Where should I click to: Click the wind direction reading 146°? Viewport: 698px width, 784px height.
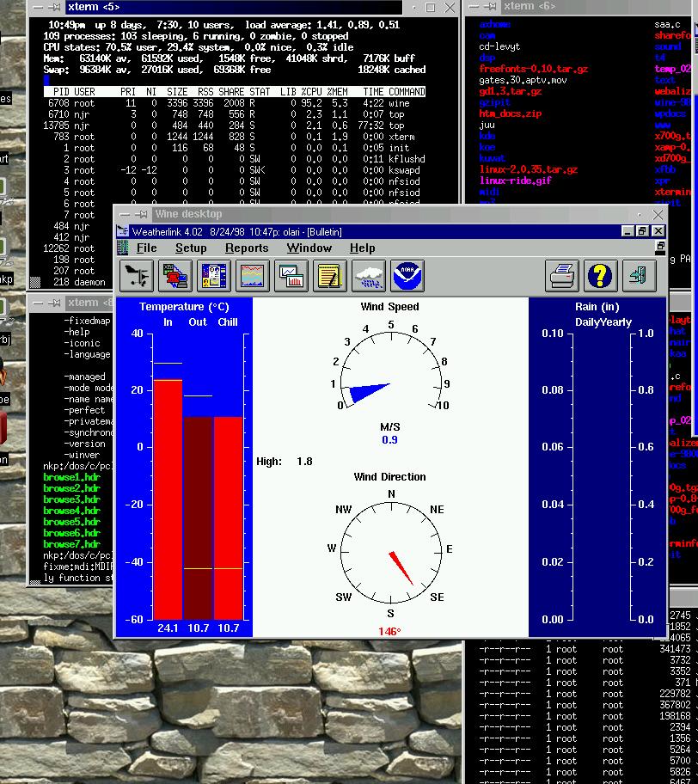click(389, 632)
